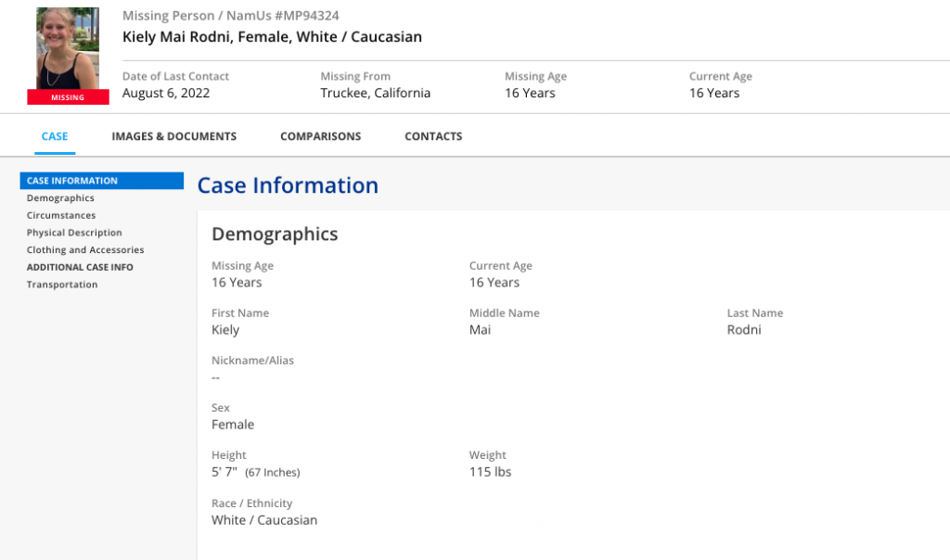Viewport: 950px width, 560px height.
Task: Click the Weight value 115 lbs
Action: click(490, 472)
